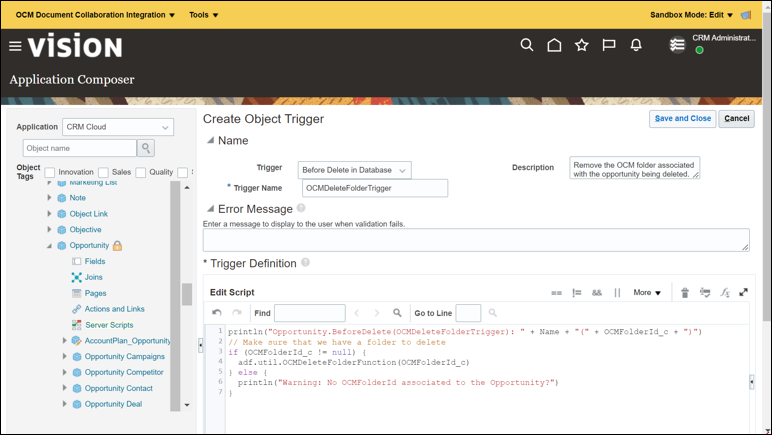The height and width of the screenshot is (435, 772).
Task: Click Save and Close
Action: click(682, 119)
